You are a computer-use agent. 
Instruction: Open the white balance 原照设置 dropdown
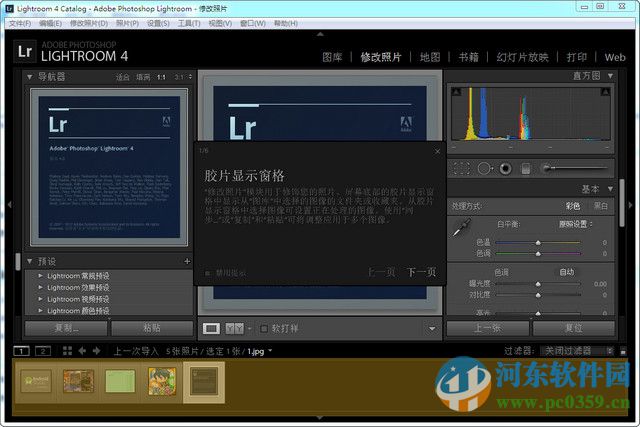(576, 224)
